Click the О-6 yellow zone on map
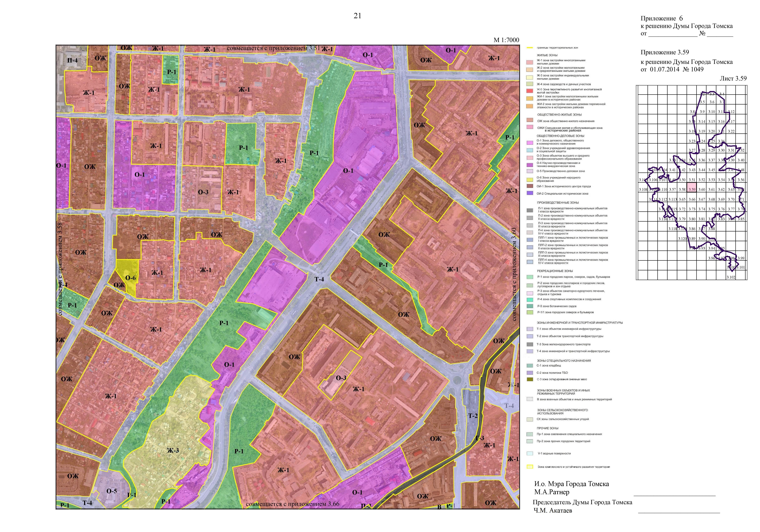 tap(130, 278)
